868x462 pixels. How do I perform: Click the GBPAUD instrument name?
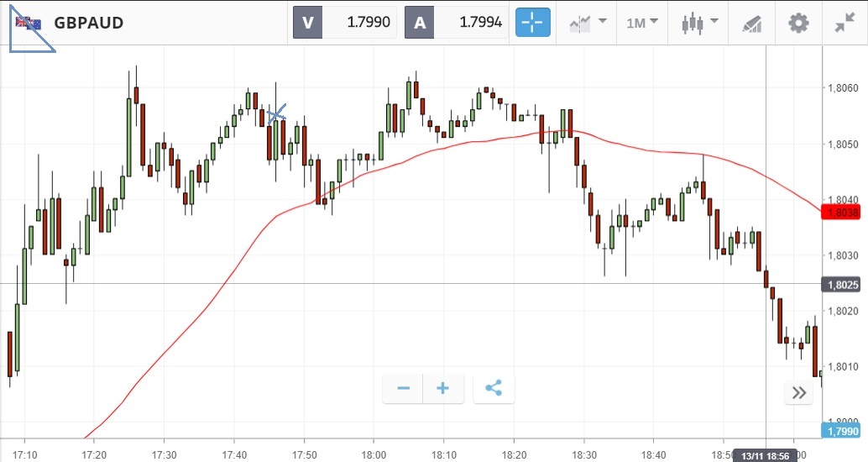88,23
